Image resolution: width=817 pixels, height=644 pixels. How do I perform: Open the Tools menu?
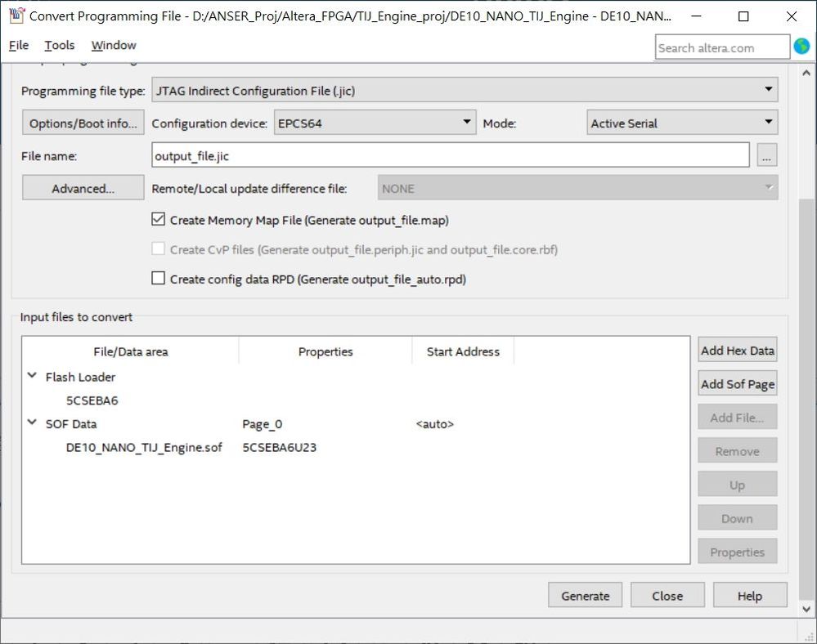pyautogui.click(x=60, y=45)
